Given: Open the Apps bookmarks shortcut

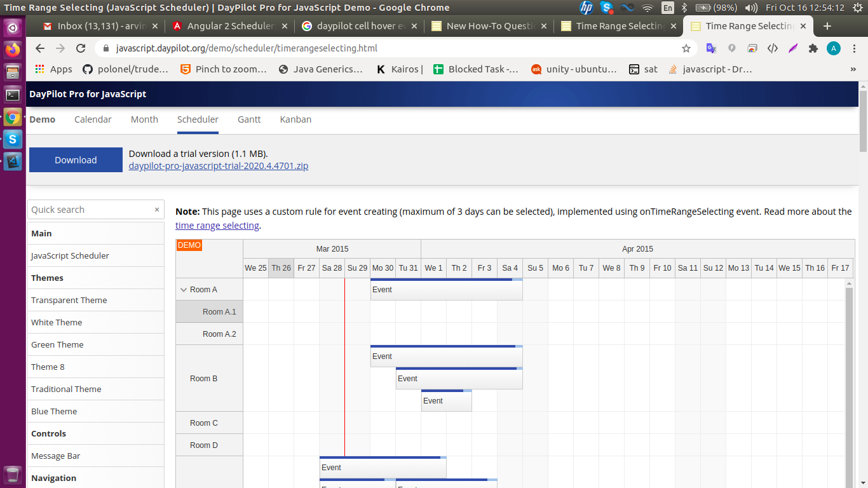Looking at the screenshot, I should [53, 69].
